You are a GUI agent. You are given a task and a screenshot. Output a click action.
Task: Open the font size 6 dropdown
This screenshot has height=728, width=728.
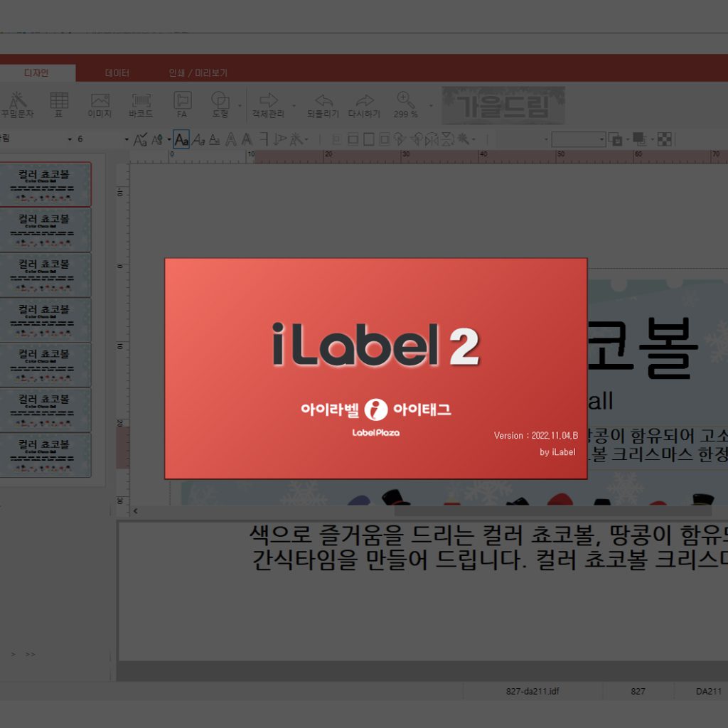pyautogui.click(x=127, y=139)
